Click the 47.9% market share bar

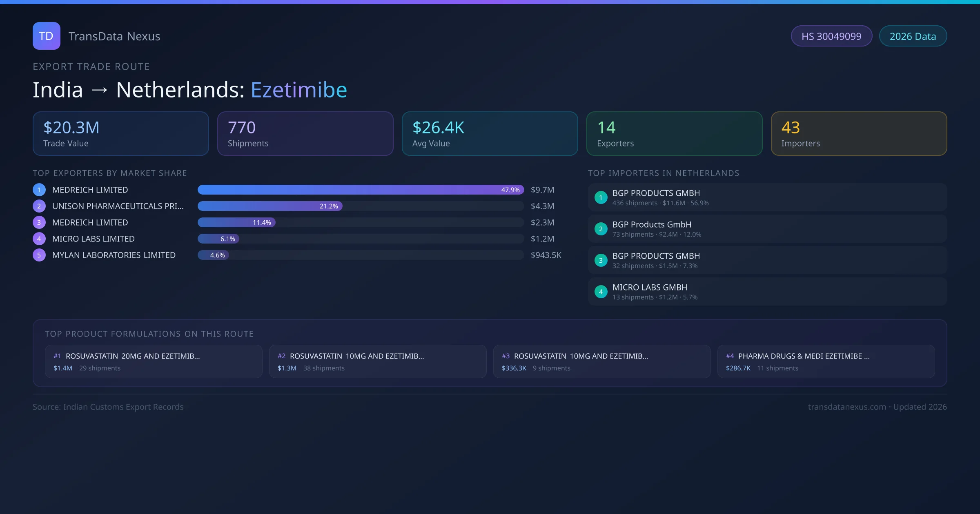click(x=360, y=190)
